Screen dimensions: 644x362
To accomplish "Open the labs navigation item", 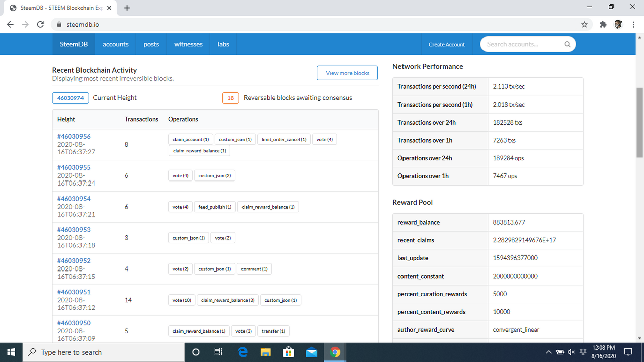I will pos(223,44).
